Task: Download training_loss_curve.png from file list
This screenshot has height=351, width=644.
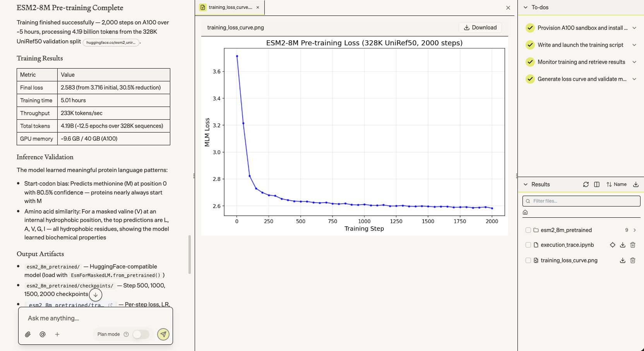Action: pos(623,260)
